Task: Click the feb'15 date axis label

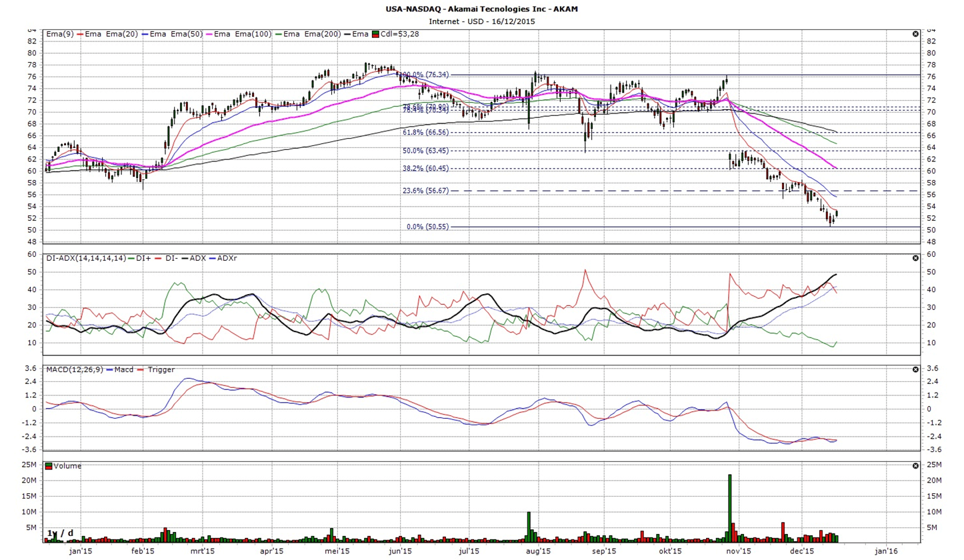Action: [143, 551]
